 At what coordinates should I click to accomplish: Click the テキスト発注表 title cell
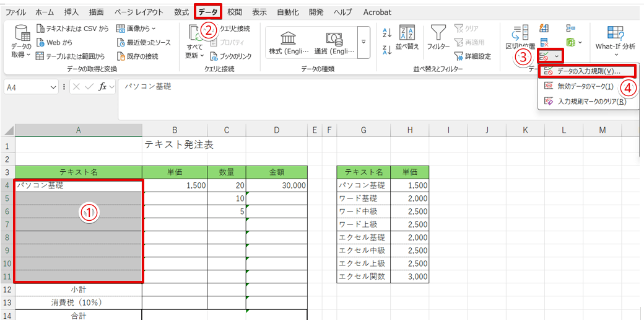pyautogui.click(x=179, y=144)
